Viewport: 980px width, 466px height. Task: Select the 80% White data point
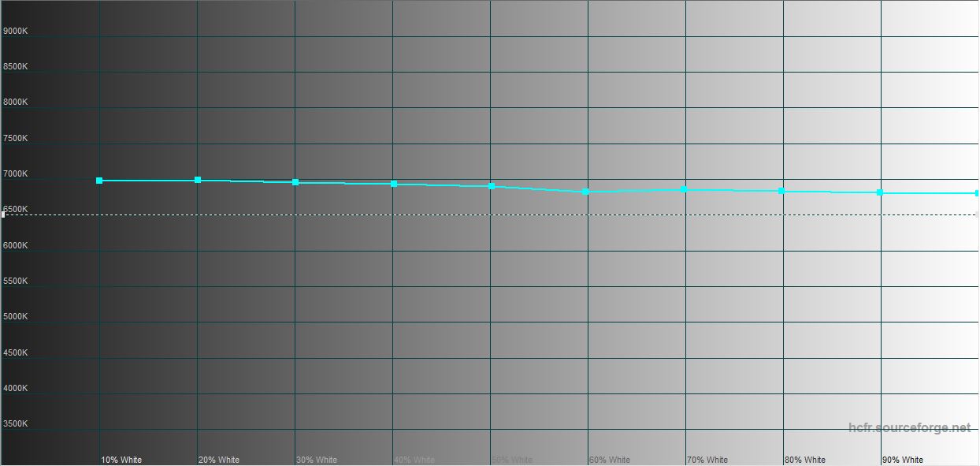point(781,191)
